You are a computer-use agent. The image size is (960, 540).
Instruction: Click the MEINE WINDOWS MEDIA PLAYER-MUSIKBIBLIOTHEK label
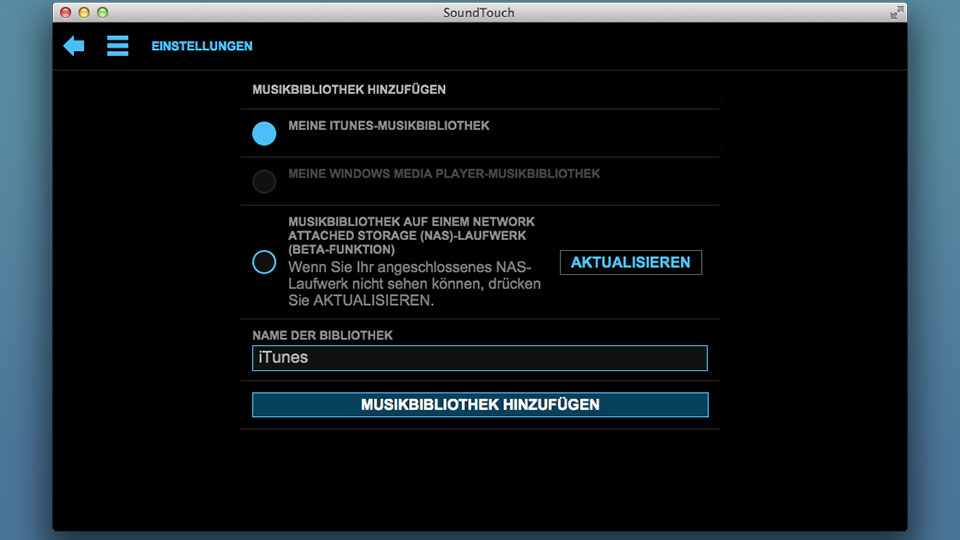[444, 174]
